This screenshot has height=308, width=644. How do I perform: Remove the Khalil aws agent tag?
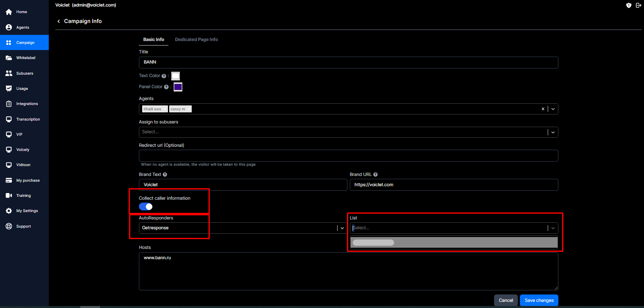click(x=165, y=109)
